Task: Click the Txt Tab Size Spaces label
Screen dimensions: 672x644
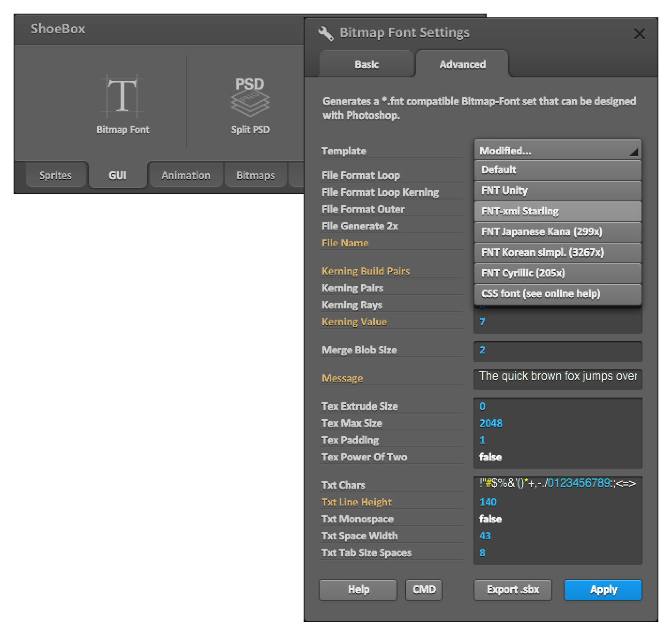Action: (367, 553)
